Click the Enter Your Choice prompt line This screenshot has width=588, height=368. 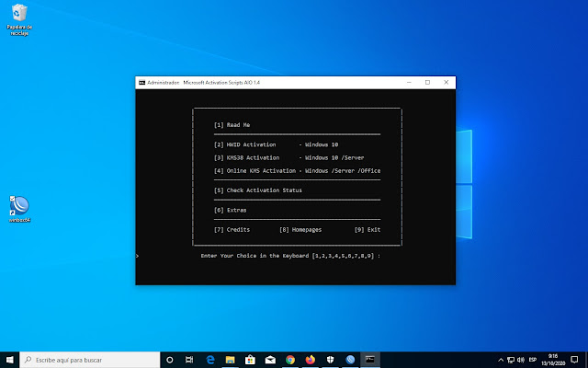pyautogui.click(x=290, y=256)
